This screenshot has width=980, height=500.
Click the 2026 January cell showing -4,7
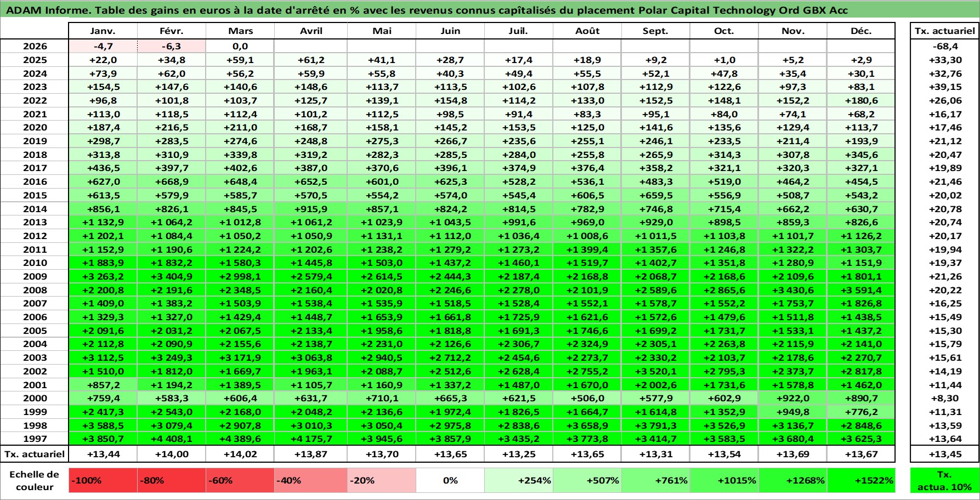(x=103, y=47)
